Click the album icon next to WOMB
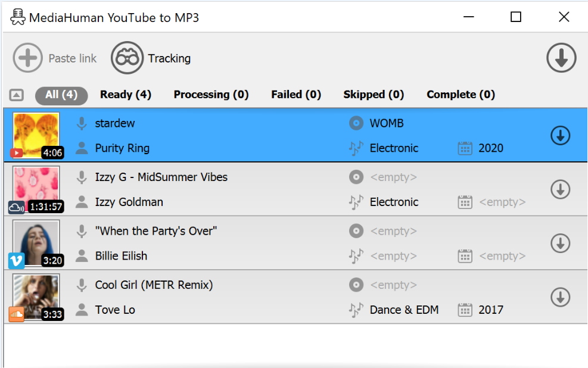 pyautogui.click(x=356, y=123)
